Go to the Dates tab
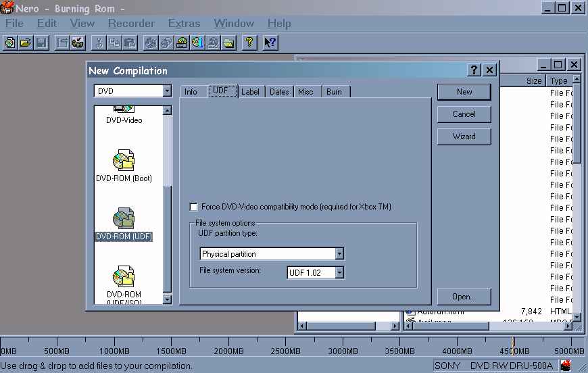 (x=279, y=92)
